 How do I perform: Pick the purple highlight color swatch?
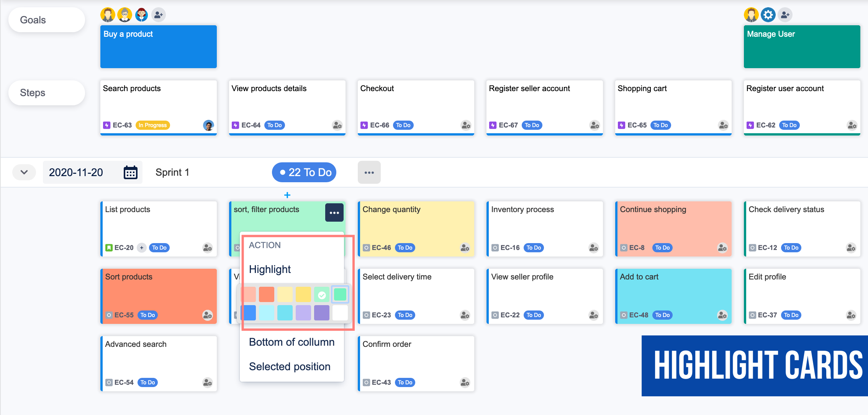[x=321, y=313]
